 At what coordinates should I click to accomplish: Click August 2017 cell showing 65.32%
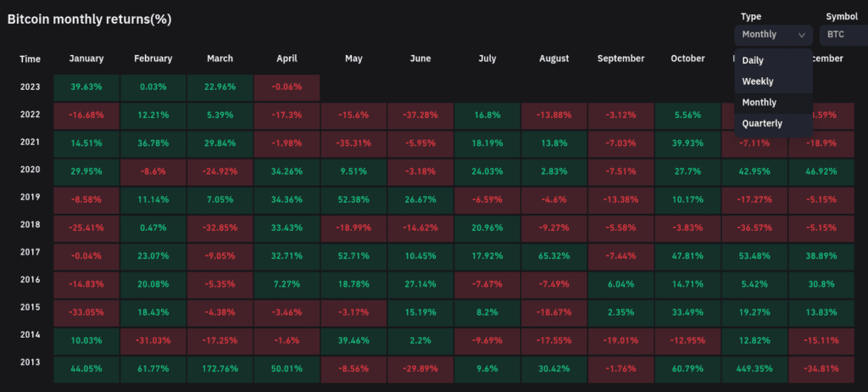pyautogui.click(x=554, y=255)
